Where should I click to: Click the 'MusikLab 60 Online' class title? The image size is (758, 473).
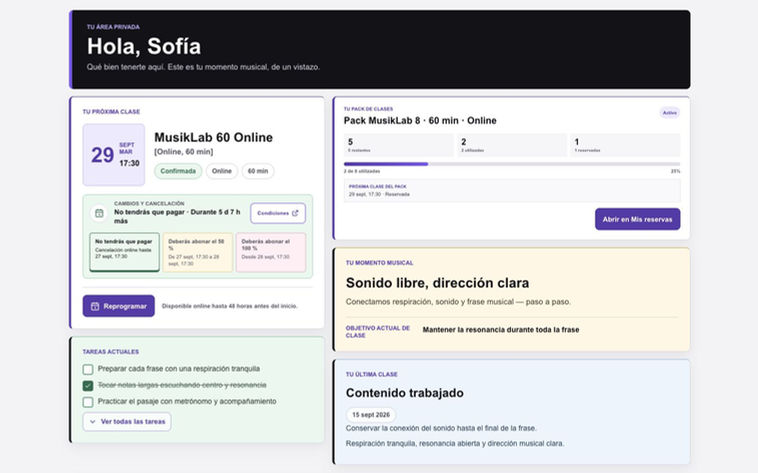tap(213, 137)
